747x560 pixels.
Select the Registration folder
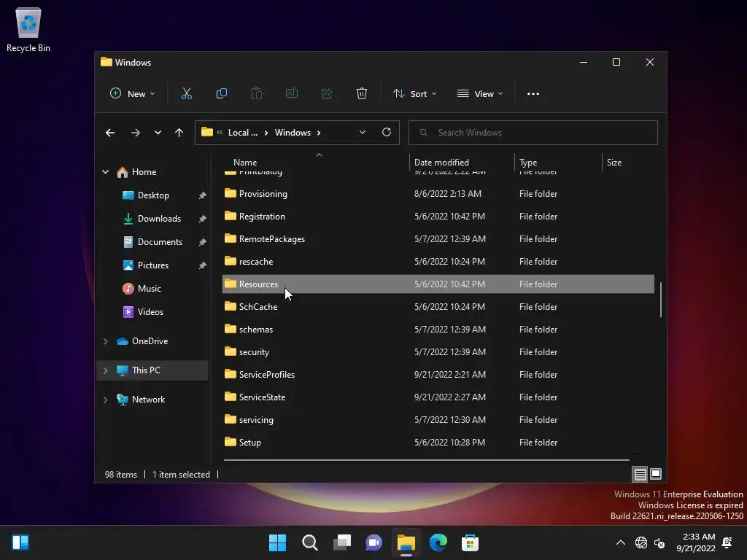click(x=438, y=216)
